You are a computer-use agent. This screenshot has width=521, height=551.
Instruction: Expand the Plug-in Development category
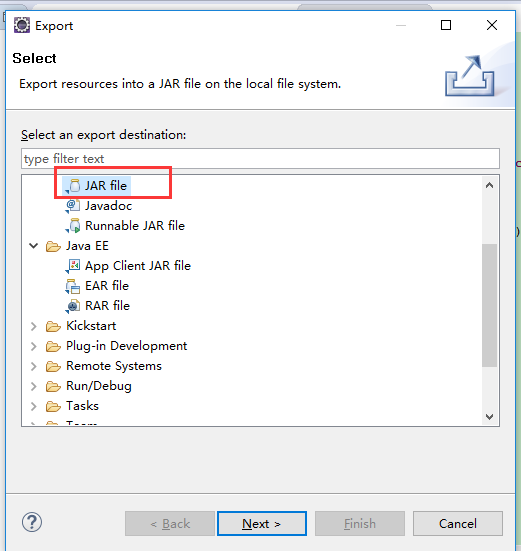pos(34,346)
